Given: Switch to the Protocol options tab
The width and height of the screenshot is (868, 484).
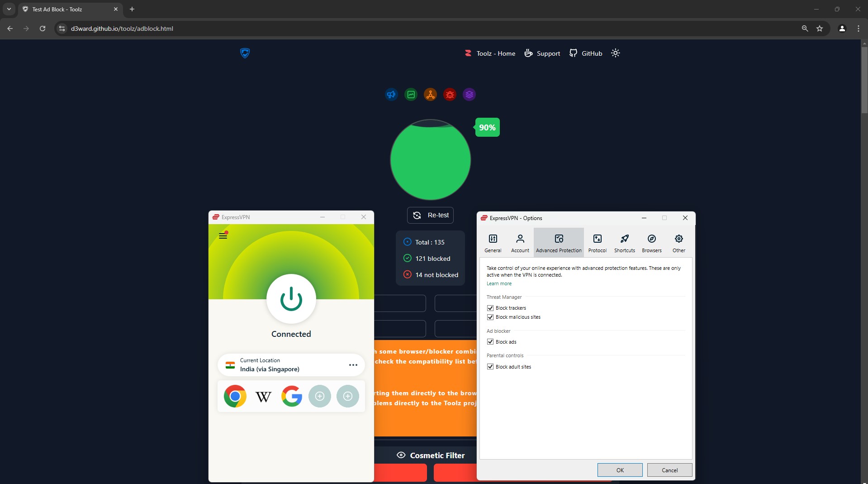Looking at the screenshot, I should click(x=598, y=243).
